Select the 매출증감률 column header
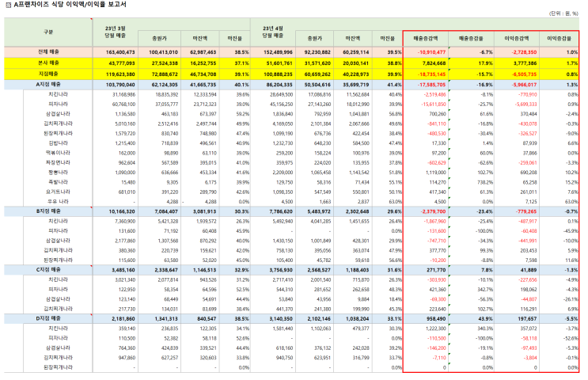The image size is (588, 380). [471, 39]
